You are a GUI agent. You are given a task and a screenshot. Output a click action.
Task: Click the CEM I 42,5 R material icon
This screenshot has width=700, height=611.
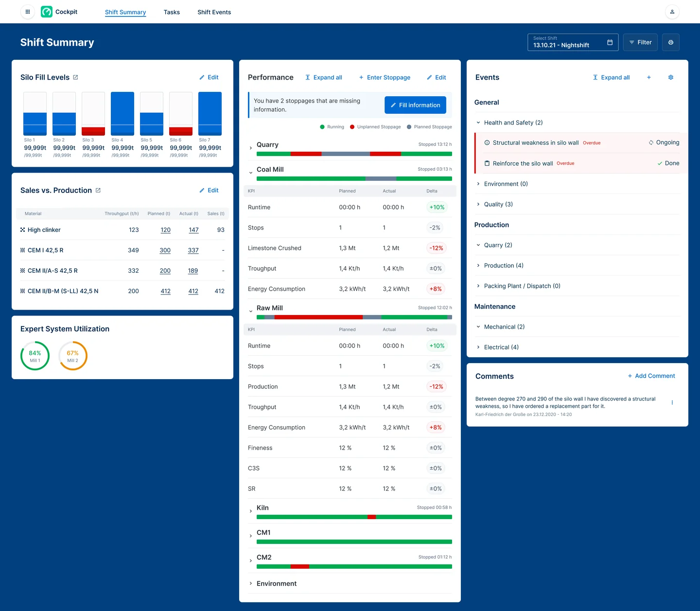[22, 250]
